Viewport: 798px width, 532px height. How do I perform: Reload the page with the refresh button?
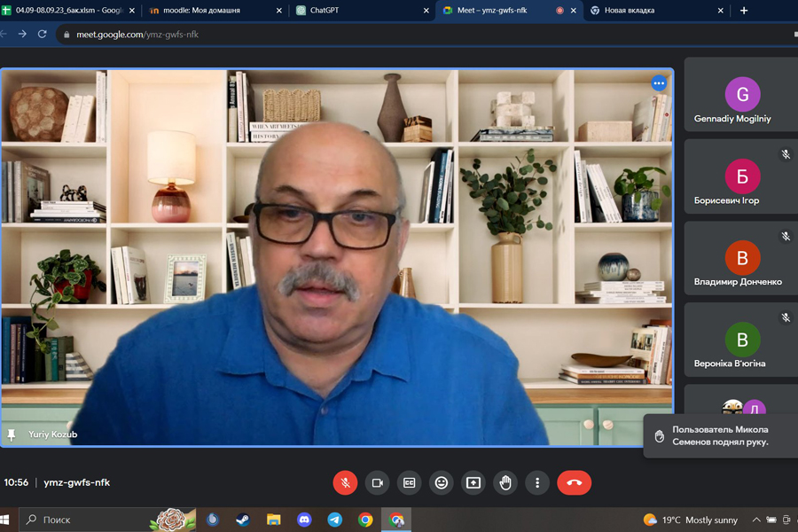point(42,34)
